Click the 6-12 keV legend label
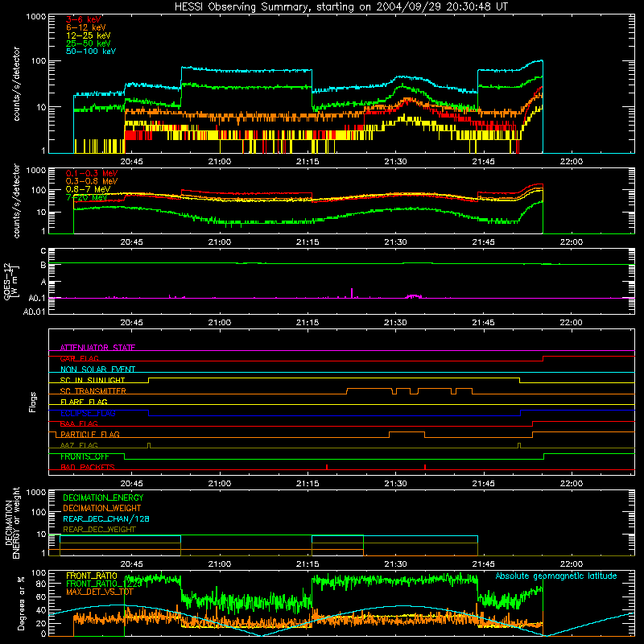Image resolution: width=644 pixels, height=644 pixels. pyautogui.click(x=85, y=27)
